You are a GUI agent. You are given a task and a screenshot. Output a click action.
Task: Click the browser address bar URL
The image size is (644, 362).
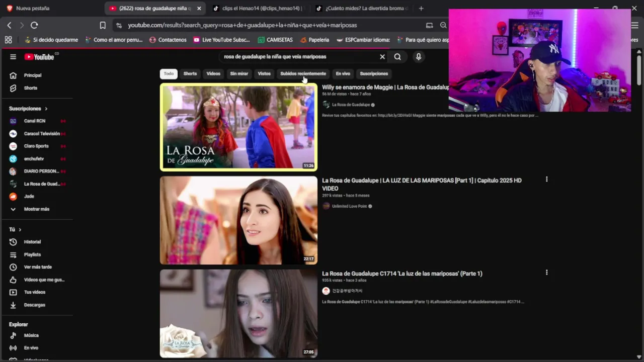click(243, 25)
